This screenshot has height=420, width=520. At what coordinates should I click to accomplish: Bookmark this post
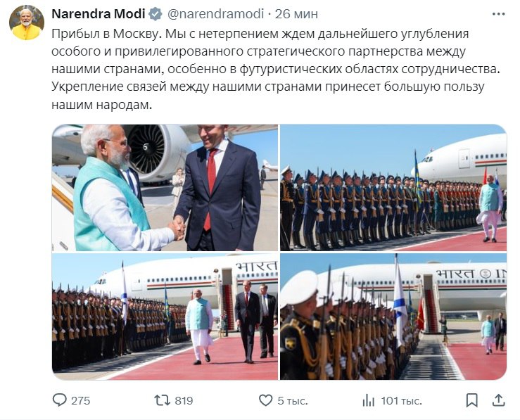[x=471, y=400]
